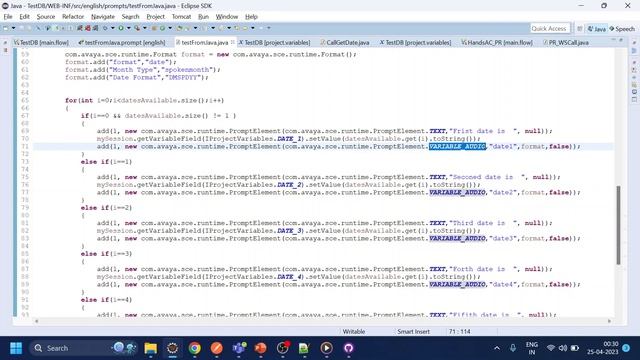Switch to HandsAC_PR [main.flow] tab
Viewport: 640px width, 360px height.
tap(497, 42)
